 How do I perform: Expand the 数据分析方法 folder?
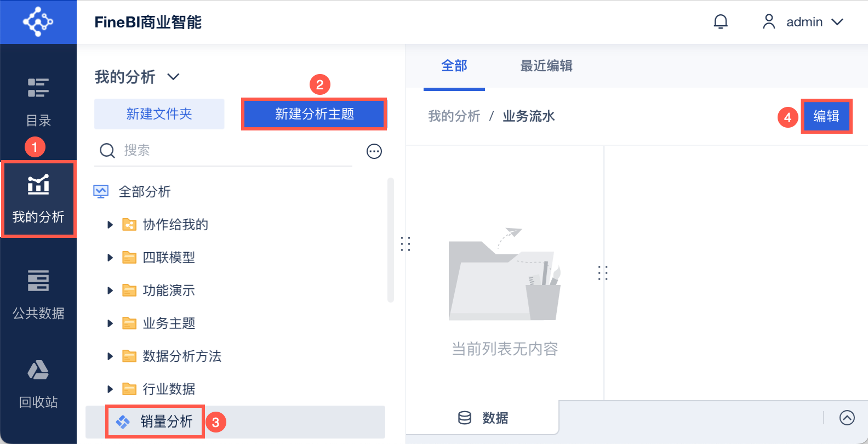coord(110,356)
